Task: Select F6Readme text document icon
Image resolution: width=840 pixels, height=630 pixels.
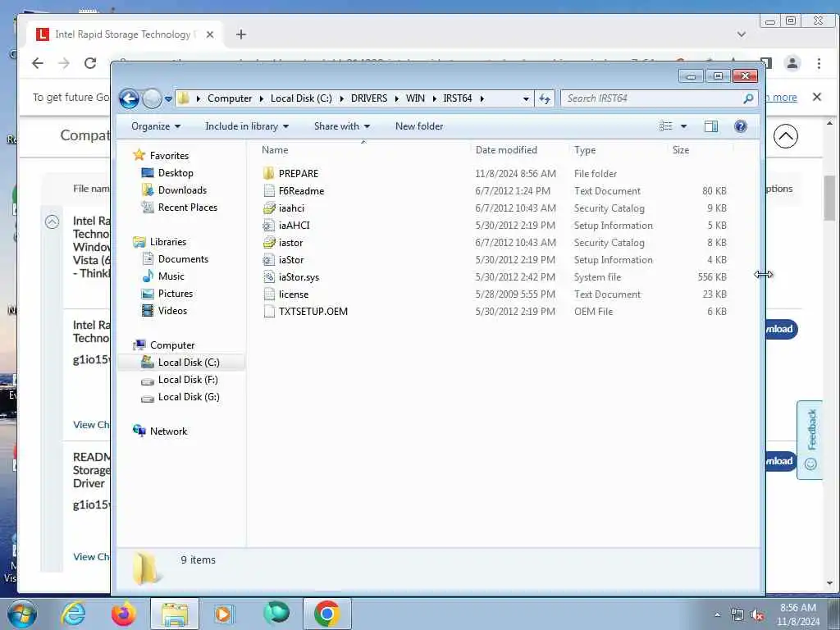Action: [269, 190]
